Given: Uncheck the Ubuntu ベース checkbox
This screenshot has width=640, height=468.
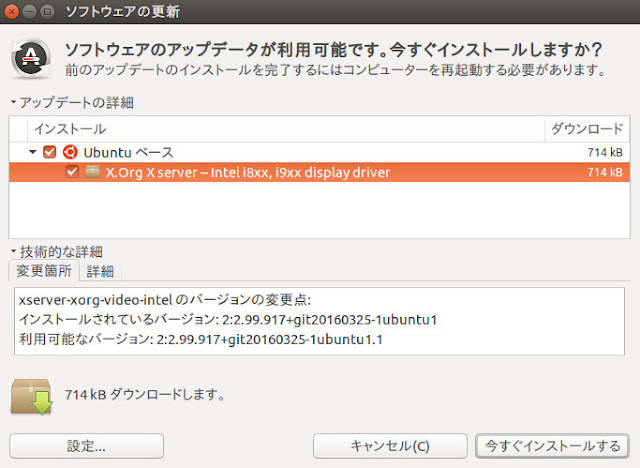Looking at the screenshot, I should [50, 152].
